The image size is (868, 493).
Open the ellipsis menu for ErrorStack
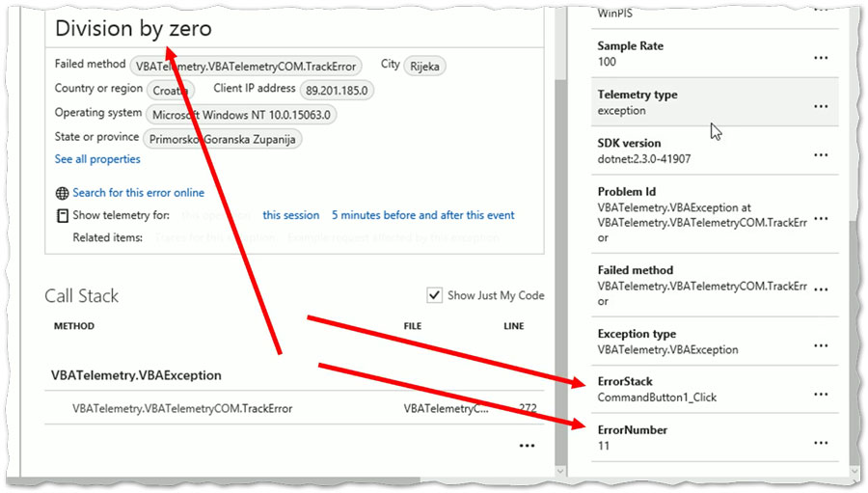point(821,395)
